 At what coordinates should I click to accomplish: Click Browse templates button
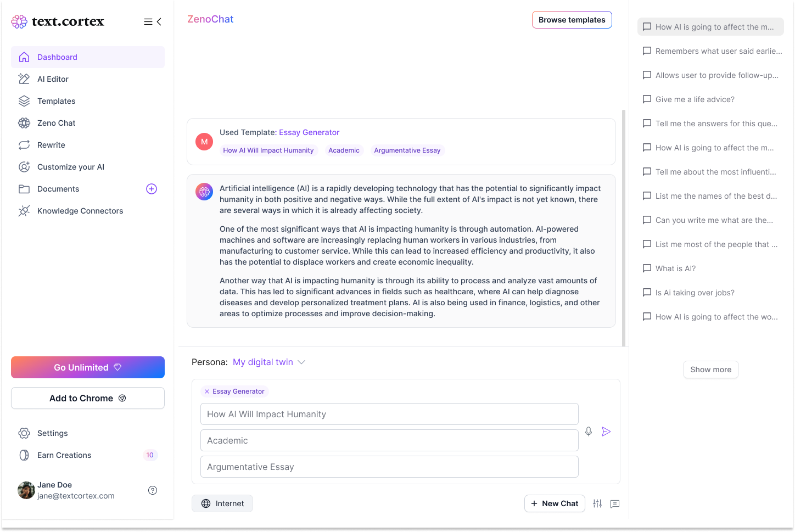[x=572, y=20]
